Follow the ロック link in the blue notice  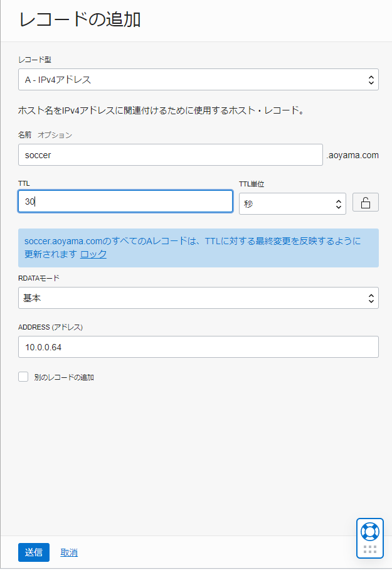click(x=93, y=254)
